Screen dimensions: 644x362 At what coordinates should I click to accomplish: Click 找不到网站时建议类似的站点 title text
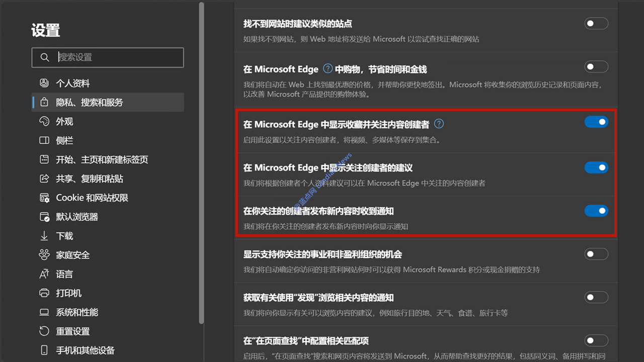tap(298, 24)
